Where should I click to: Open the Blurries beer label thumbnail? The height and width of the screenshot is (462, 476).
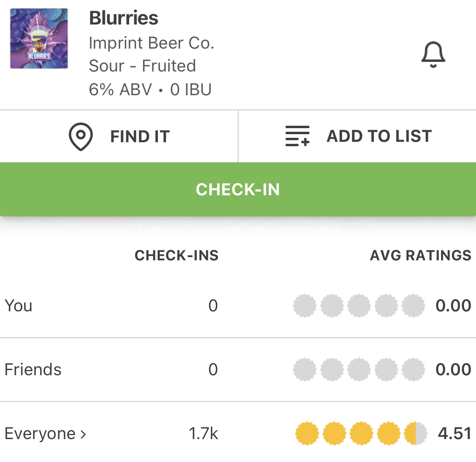tap(39, 39)
